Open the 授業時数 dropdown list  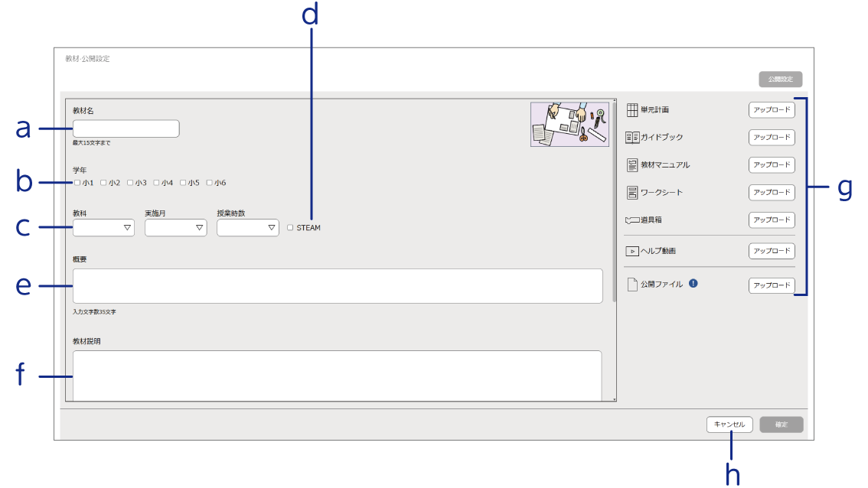pos(248,228)
